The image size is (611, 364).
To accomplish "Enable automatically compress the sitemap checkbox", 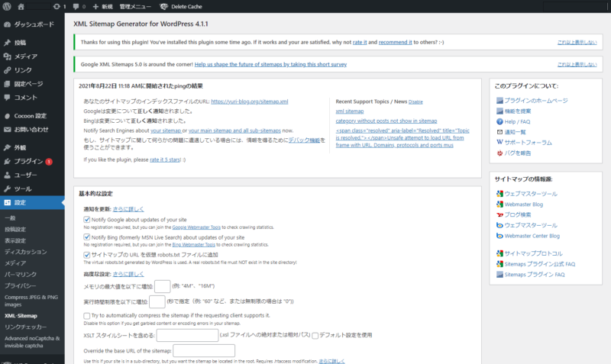I will [x=87, y=316].
